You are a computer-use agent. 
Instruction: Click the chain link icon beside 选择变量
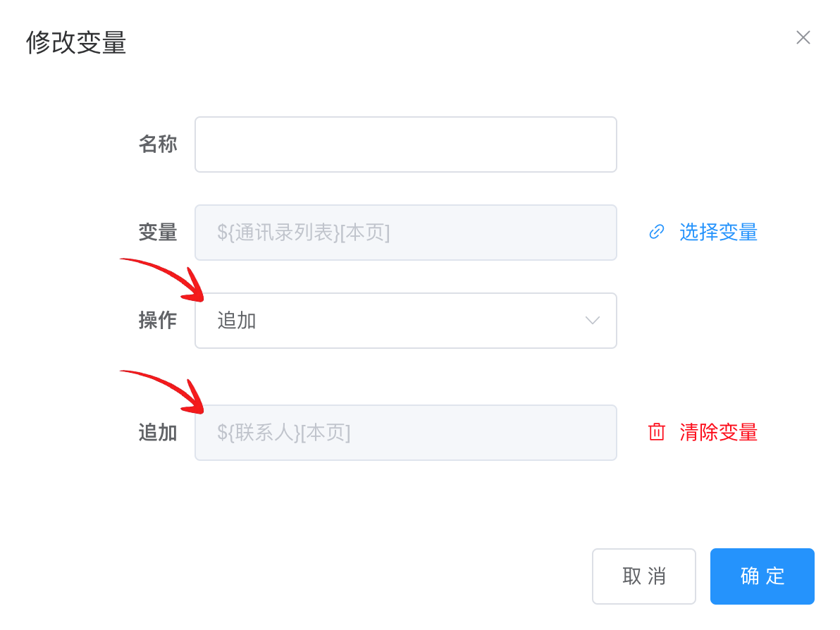pyautogui.click(x=656, y=232)
